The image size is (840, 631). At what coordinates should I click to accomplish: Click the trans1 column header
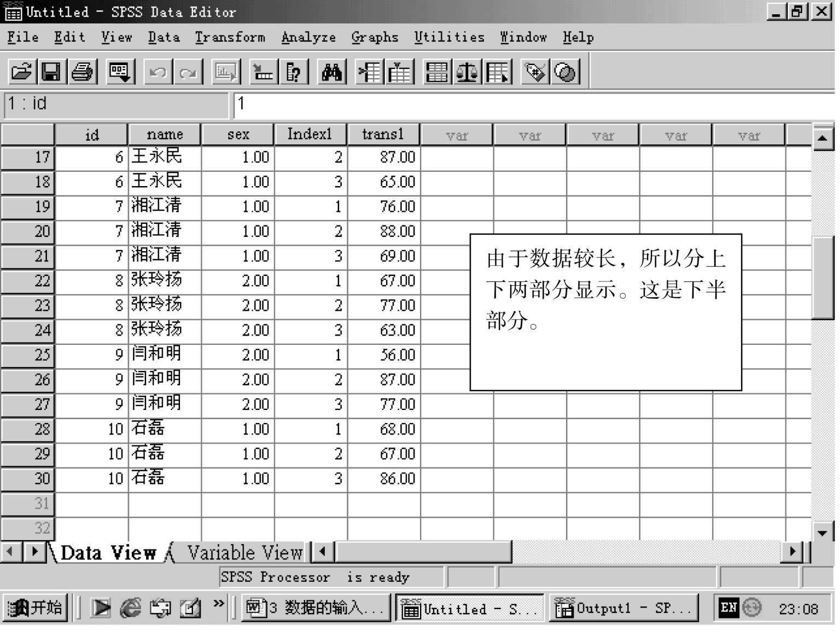(383, 135)
